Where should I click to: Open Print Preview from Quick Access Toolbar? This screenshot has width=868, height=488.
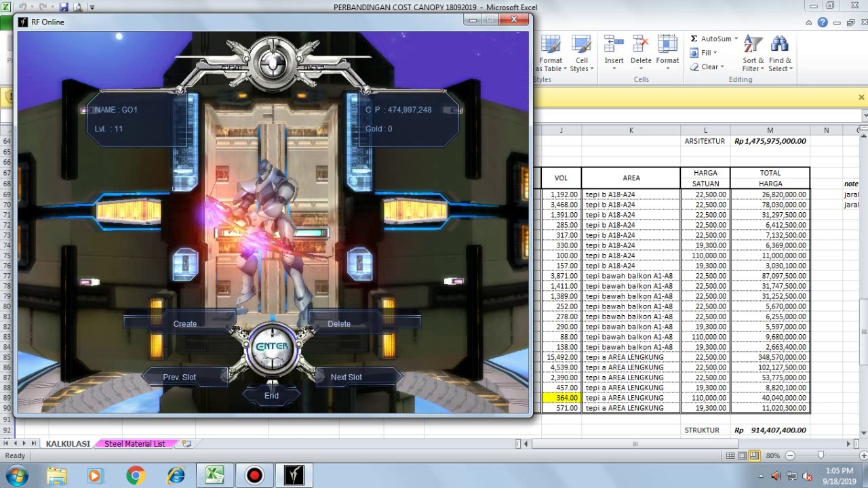[x=77, y=7]
